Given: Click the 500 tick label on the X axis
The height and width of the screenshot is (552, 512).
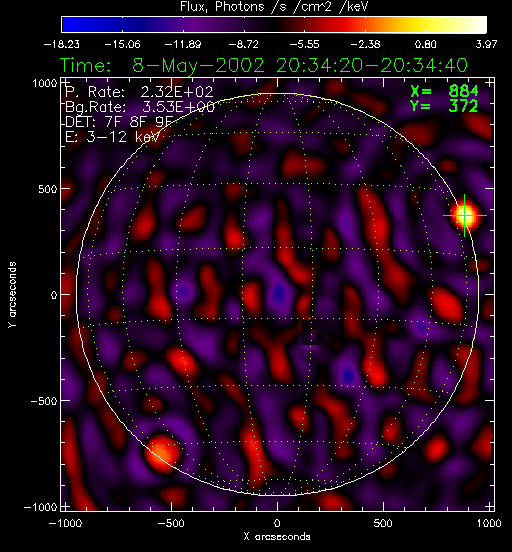Looking at the screenshot, I should point(383,523).
